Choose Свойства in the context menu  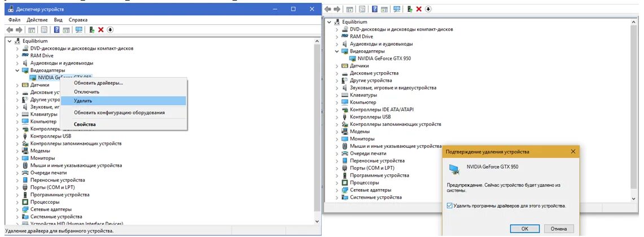click(x=123, y=125)
